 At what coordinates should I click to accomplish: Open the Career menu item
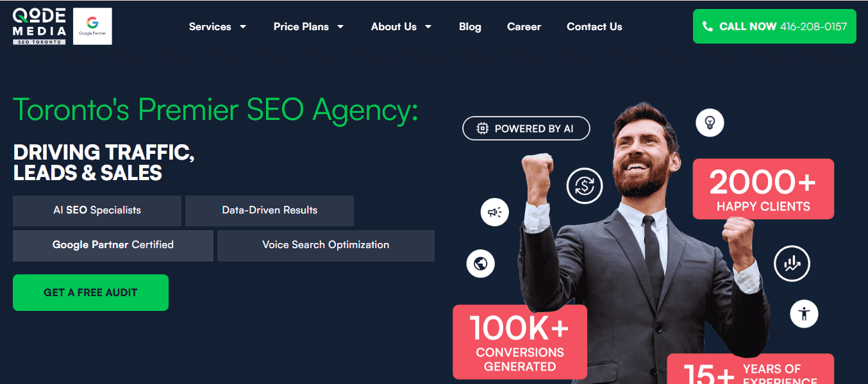tap(524, 27)
